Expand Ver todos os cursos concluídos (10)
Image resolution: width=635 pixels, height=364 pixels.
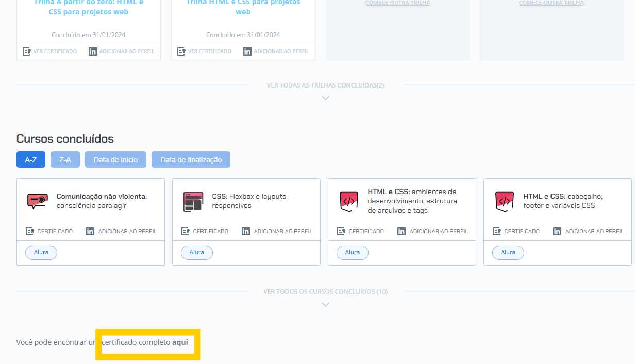tap(325, 292)
